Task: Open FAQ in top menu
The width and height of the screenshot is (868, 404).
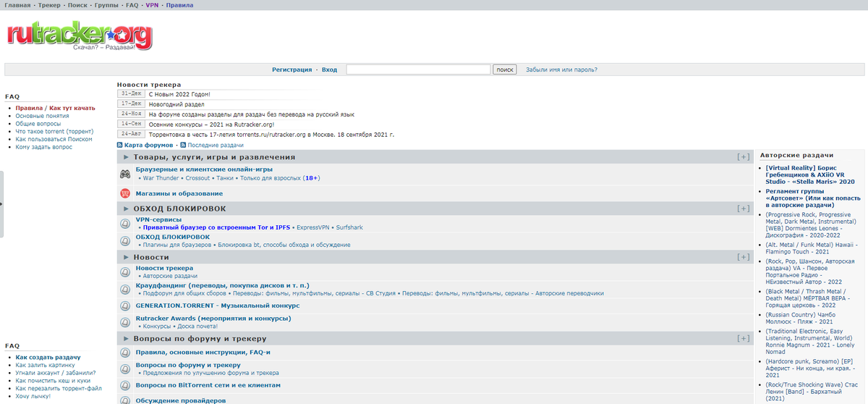Action: (132, 5)
